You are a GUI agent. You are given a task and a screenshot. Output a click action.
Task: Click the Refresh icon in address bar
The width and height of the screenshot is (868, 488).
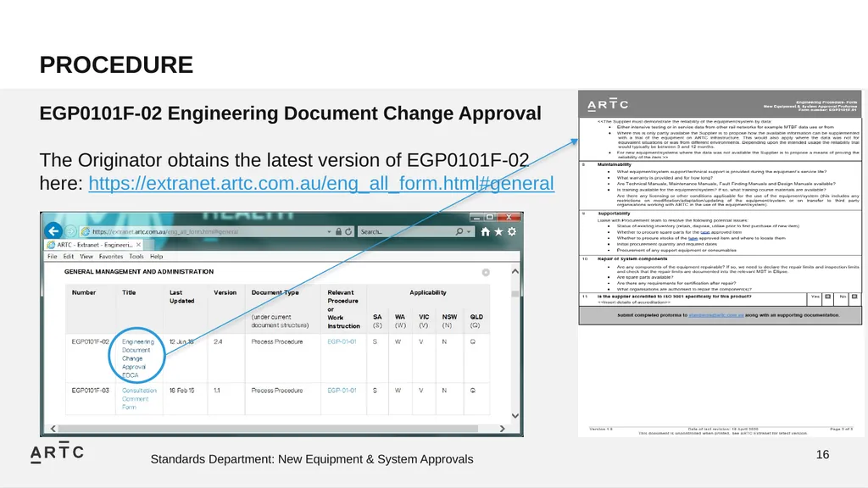coord(348,232)
